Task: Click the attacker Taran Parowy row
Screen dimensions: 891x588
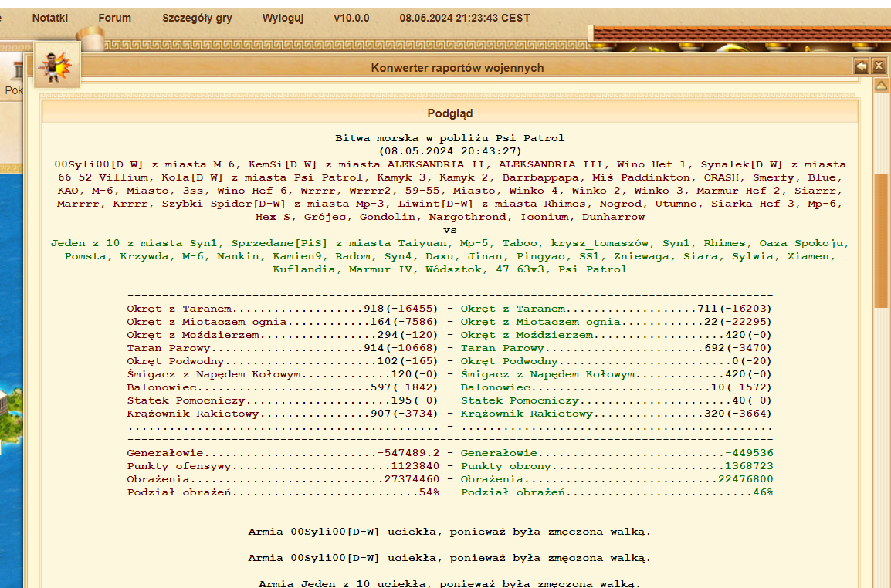Action: 283,348
